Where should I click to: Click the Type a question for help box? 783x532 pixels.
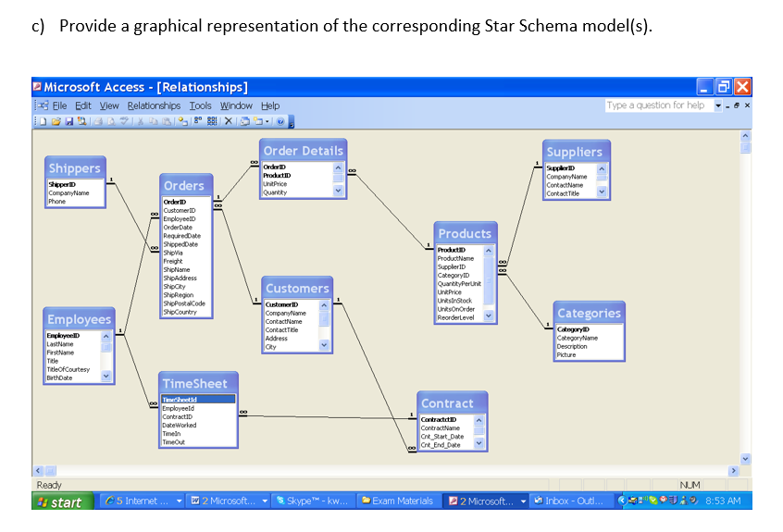[659, 105]
